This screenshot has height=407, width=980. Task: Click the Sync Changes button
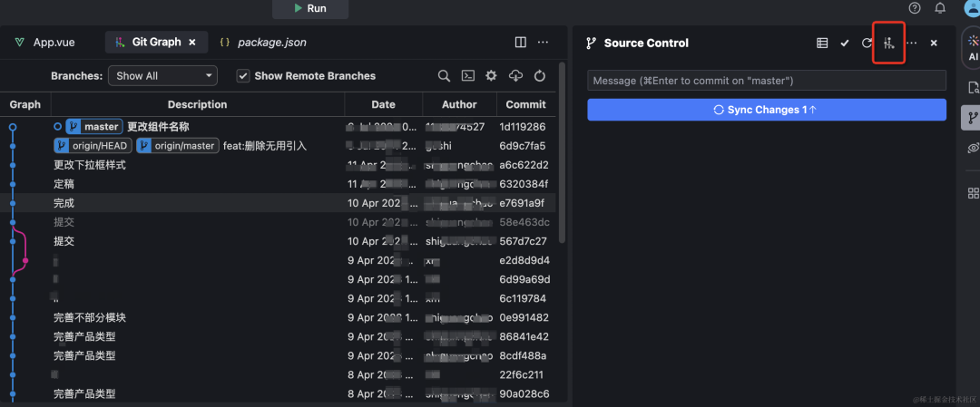pos(766,110)
